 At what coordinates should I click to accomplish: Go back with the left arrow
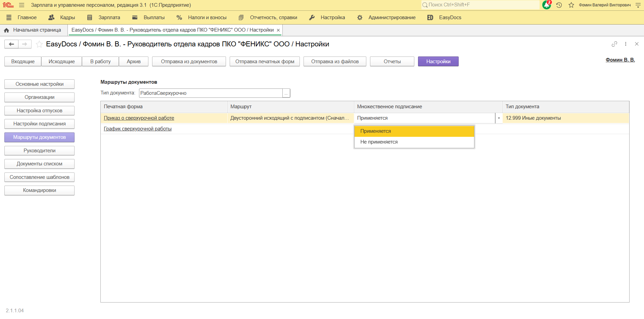[11, 44]
